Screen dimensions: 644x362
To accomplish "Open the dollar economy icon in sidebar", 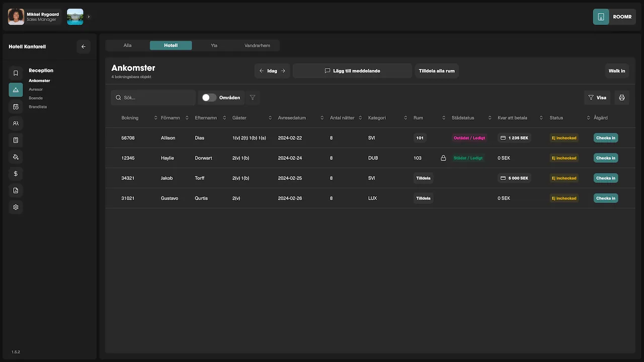I will (x=16, y=173).
